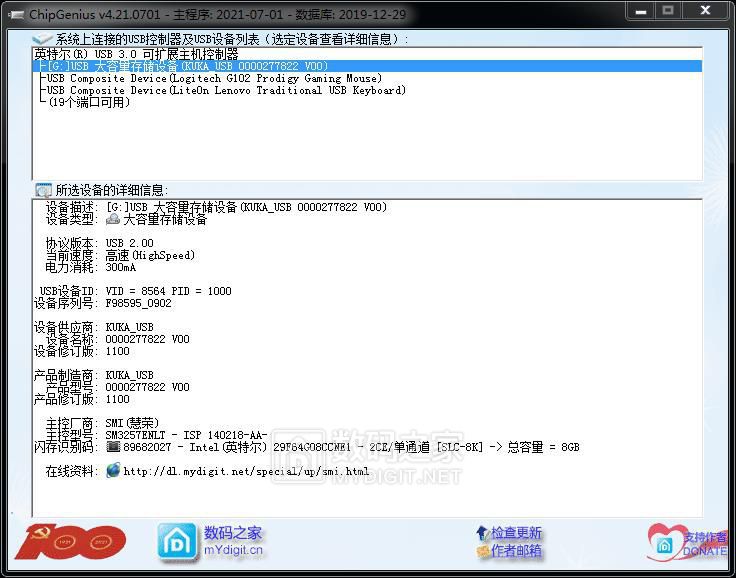This screenshot has height=578, width=736.
Task: Click the 设备描述 device description line
Action: coord(216,207)
